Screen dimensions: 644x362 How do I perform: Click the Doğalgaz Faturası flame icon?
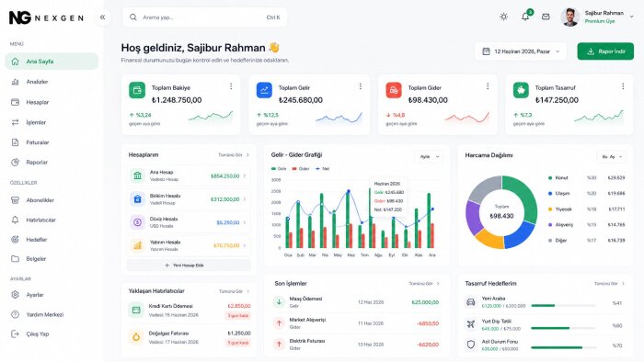pos(136,337)
